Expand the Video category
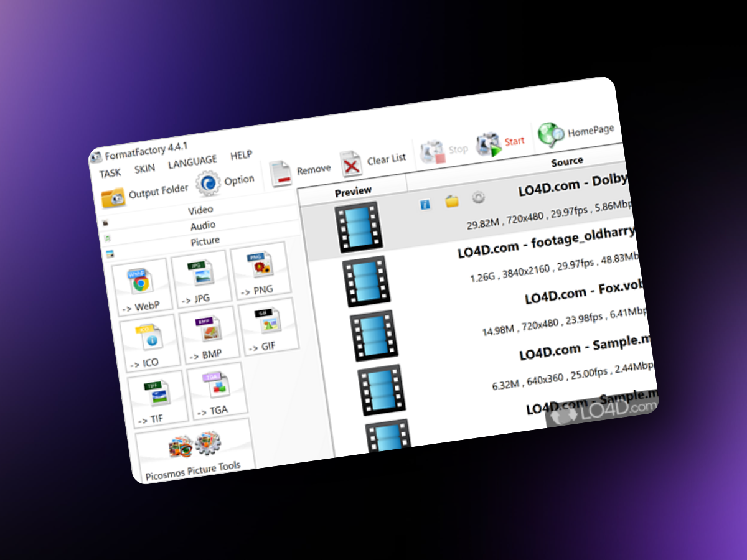Screen dimensions: 747x560 coord(200,210)
